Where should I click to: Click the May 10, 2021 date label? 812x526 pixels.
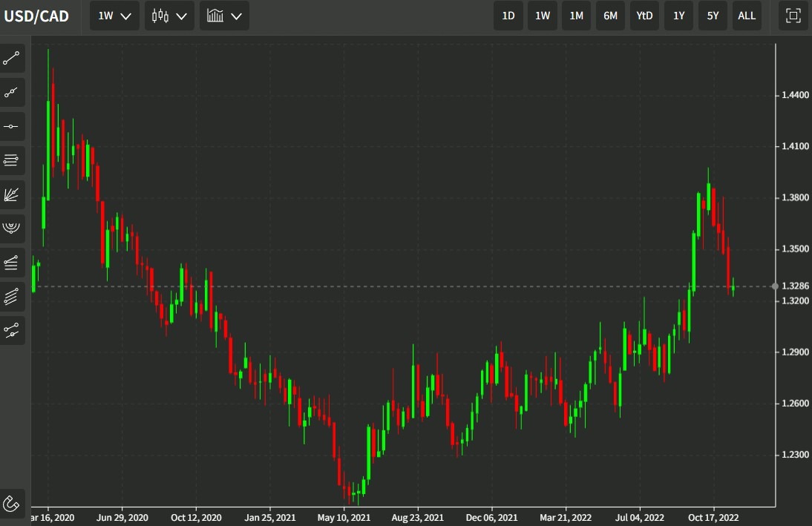click(x=344, y=518)
